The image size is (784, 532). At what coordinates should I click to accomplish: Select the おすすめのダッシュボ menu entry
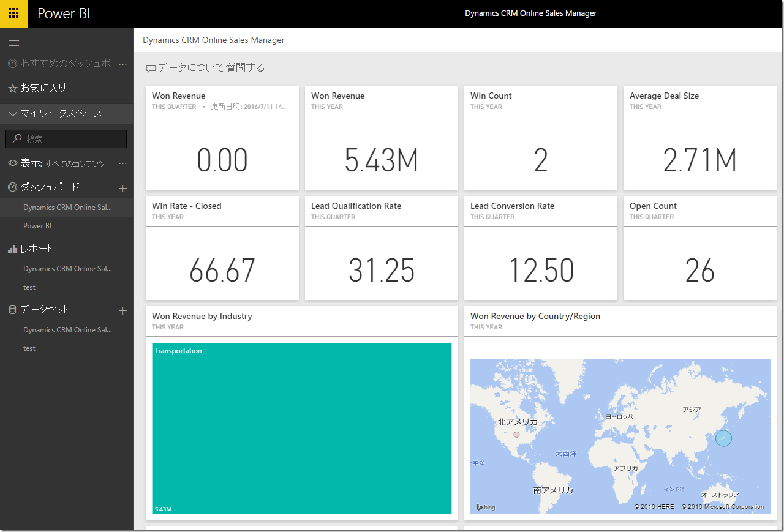click(x=65, y=64)
